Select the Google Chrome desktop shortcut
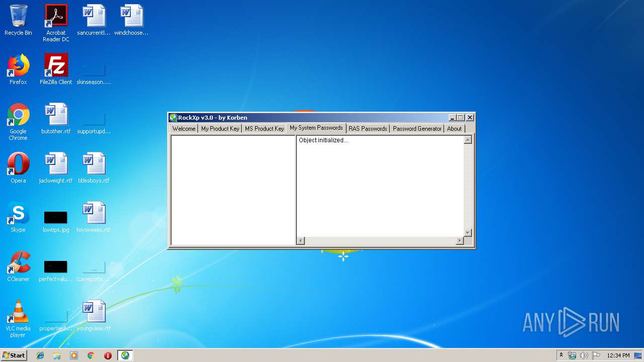644x362 pixels. click(x=18, y=122)
